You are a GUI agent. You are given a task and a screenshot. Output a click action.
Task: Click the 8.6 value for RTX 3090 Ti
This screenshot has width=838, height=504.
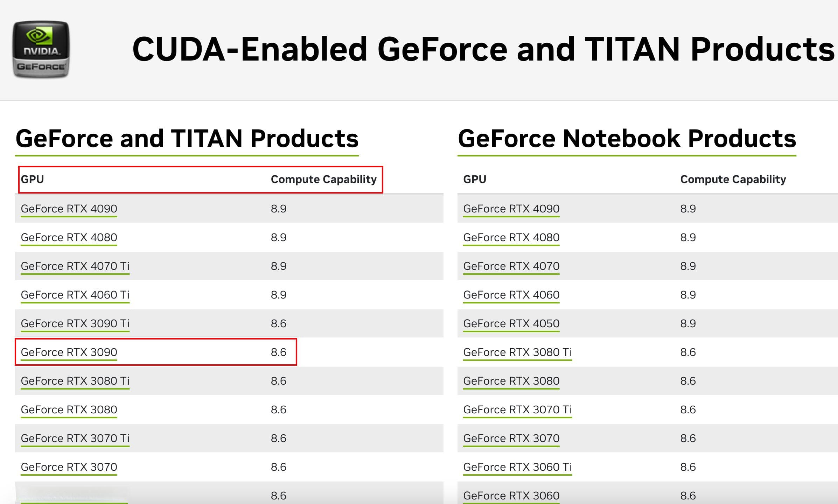click(x=279, y=323)
